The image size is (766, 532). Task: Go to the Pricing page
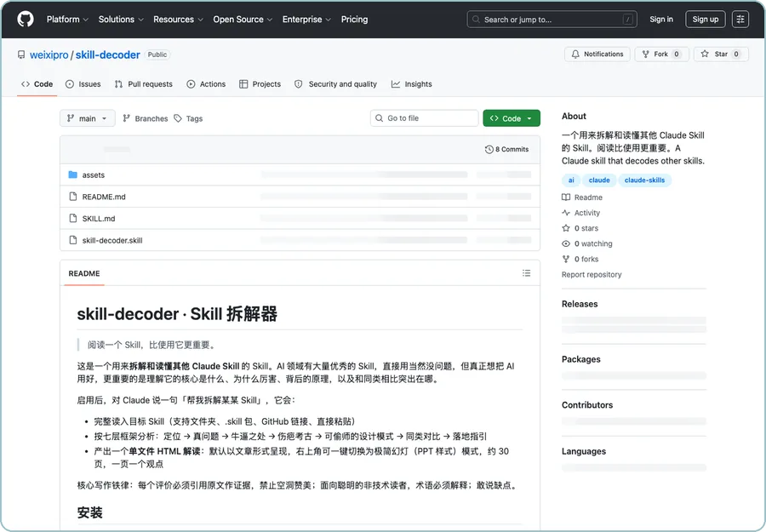(354, 20)
